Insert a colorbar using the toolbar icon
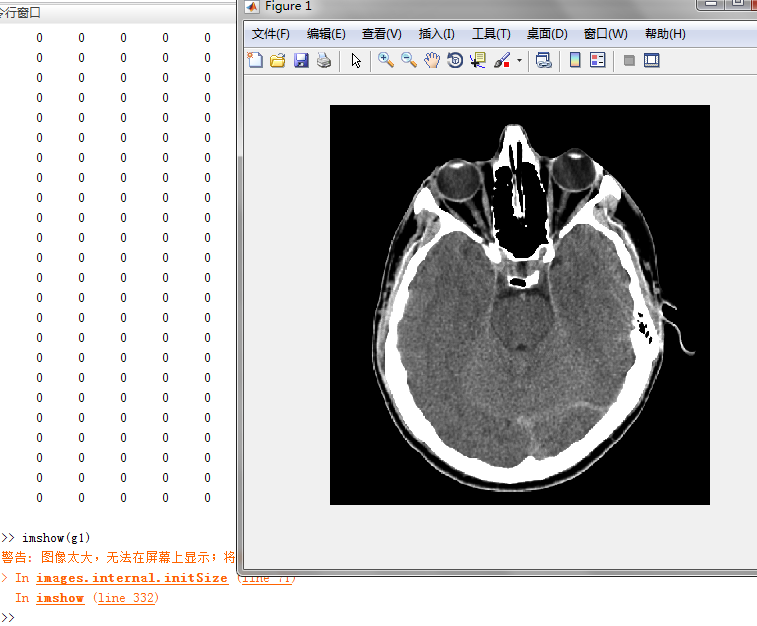This screenshot has width=757, height=626. point(575,60)
